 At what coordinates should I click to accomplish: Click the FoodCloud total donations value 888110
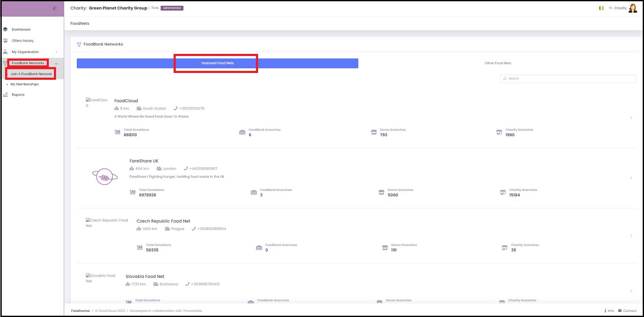(130, 135)
